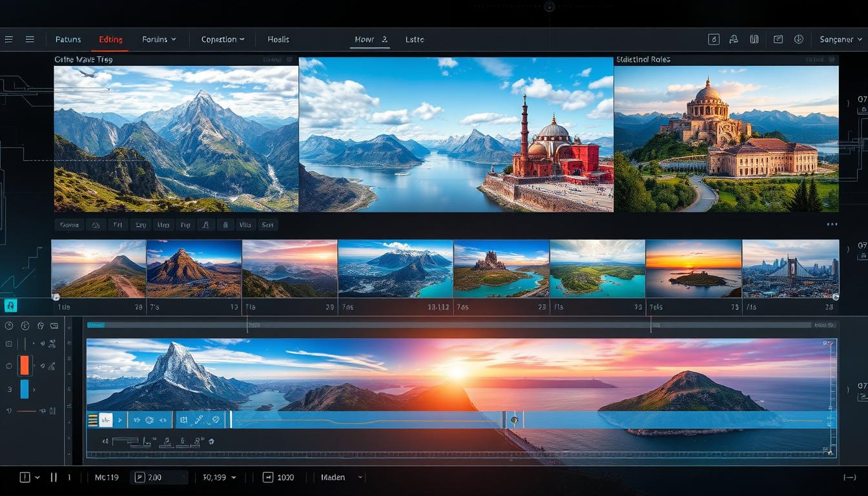Click the columns layout icon in header
This screenshot has width=868, height=496.
(754, 39)
